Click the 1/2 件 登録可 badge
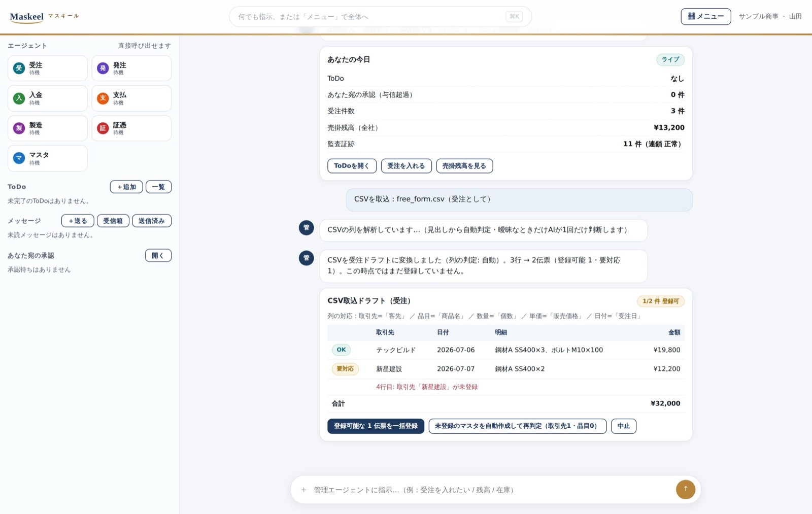The height and width of the screenshot is (514, 812). coord(661,301)
